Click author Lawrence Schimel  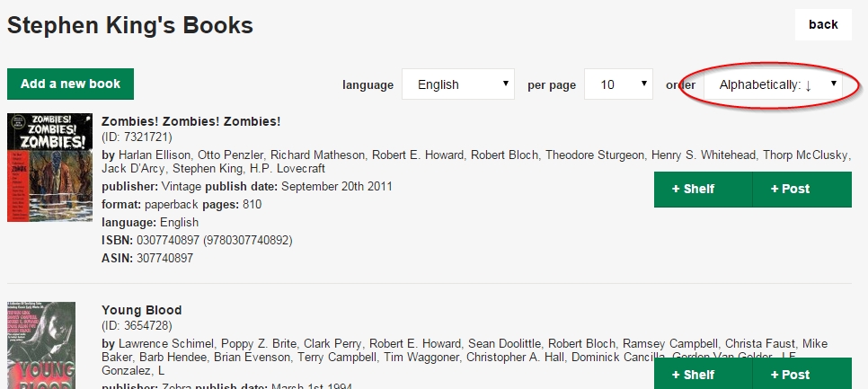tap(166, 343)
